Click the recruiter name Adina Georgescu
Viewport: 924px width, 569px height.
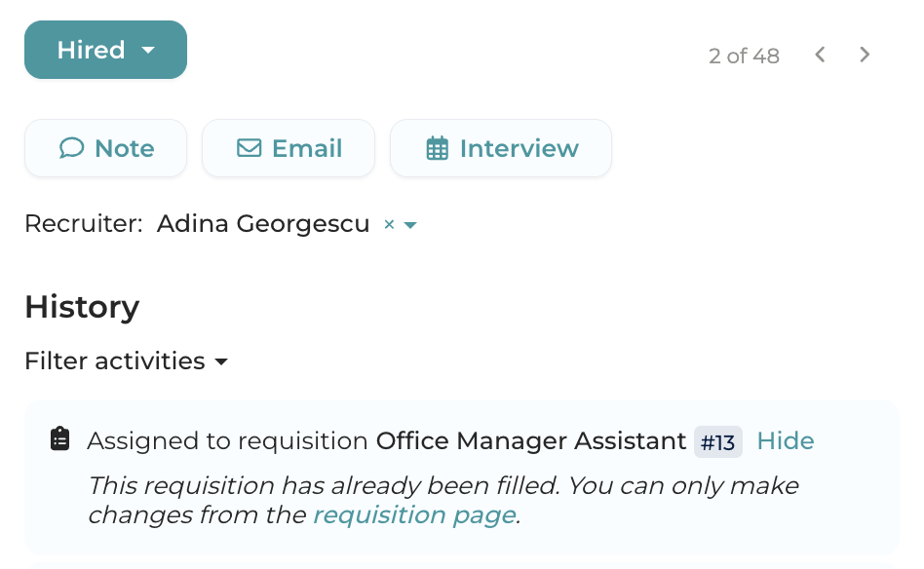(263, 224)
